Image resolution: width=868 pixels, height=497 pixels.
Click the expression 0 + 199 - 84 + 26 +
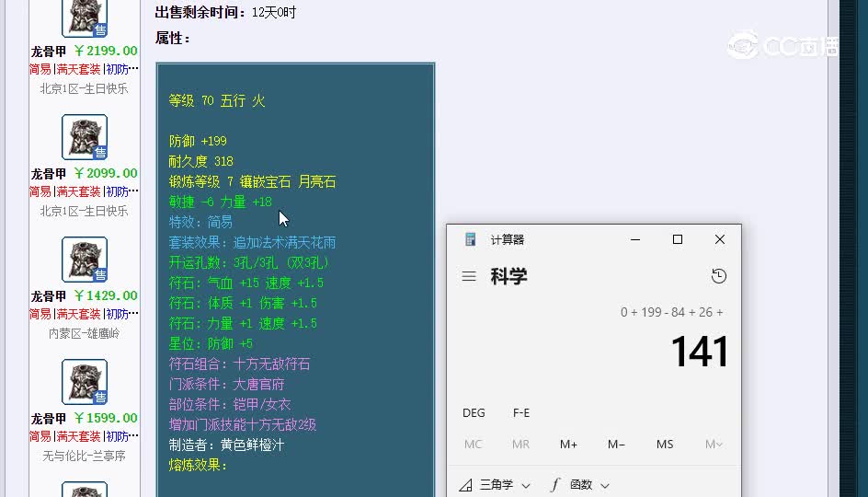pyautogui.click(x=671, y=313)
